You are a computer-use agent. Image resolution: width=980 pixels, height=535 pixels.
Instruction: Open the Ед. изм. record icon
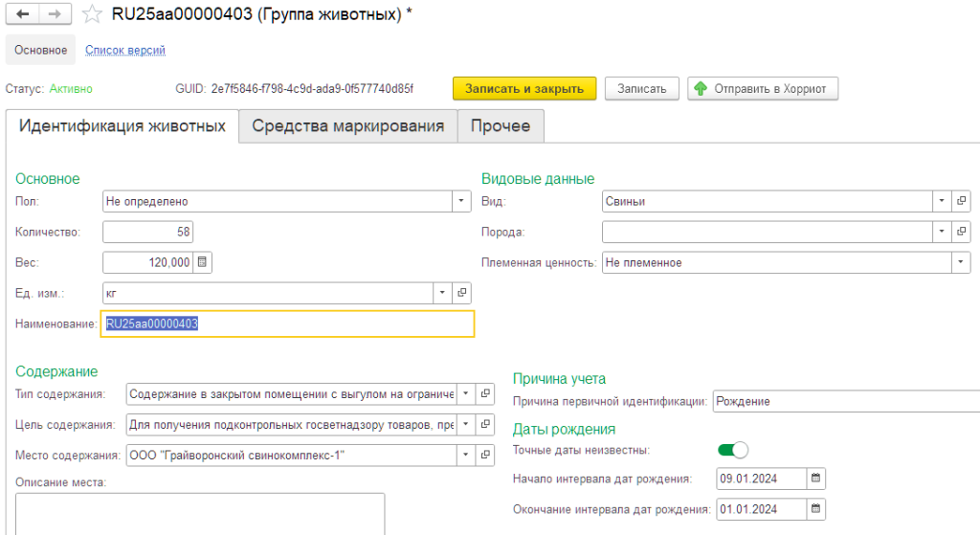point(462,293)
